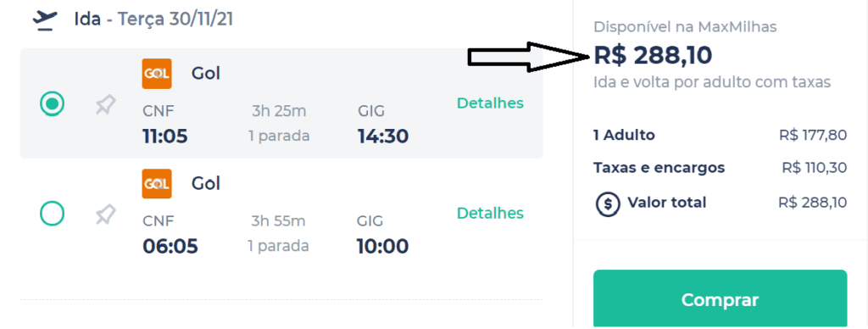Click the Gol logo of 06:05 flight

click(x=157, y=183)
